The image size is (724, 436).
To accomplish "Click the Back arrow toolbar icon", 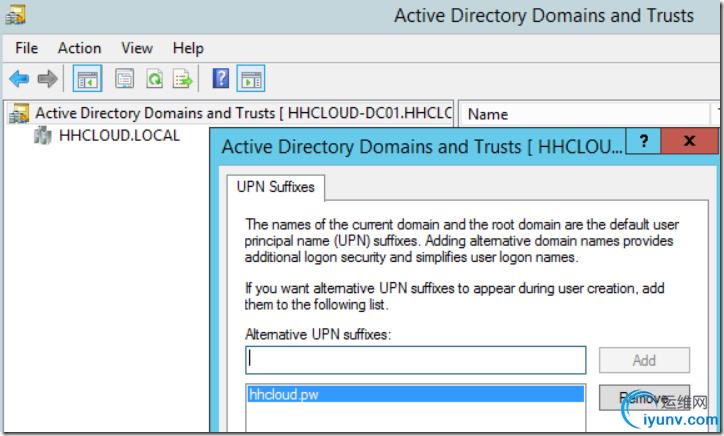I will tap(18, 79).
